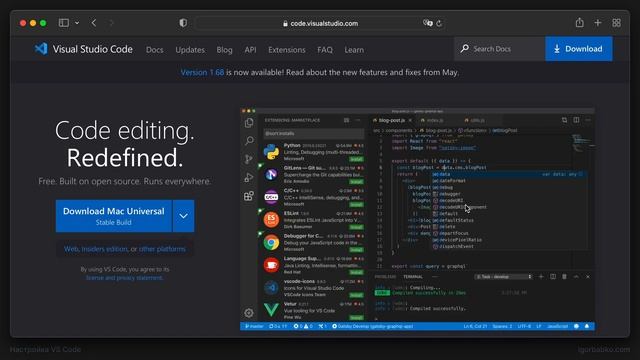Close the terminal panel X icon

pyautogui.click(x=588, y=277)
